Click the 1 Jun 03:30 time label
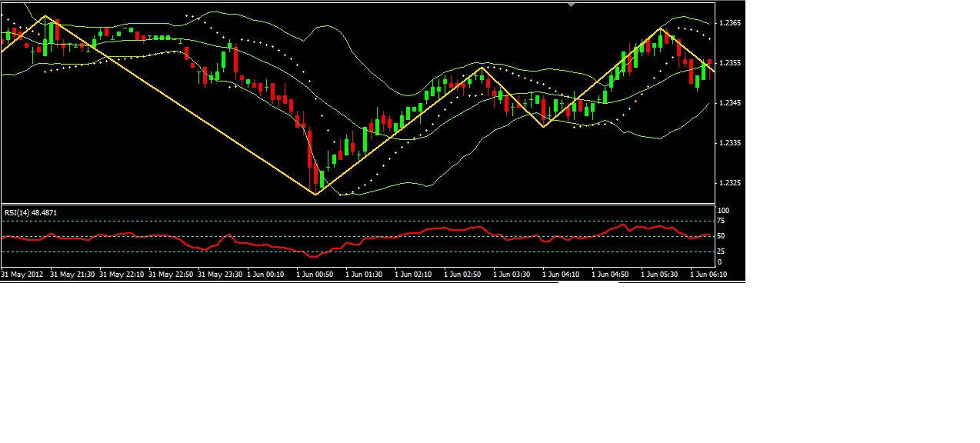Screen dimensions: 980x443 click(x=512, y=274)
